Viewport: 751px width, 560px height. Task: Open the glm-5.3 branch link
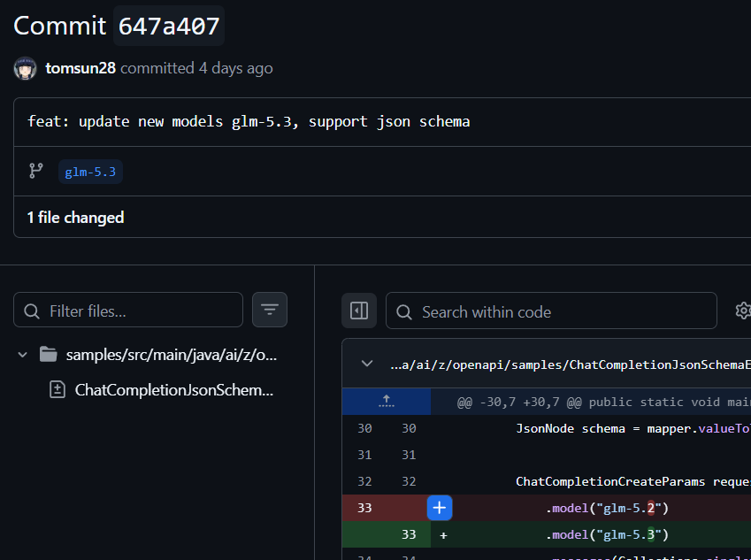coord(90,172)
